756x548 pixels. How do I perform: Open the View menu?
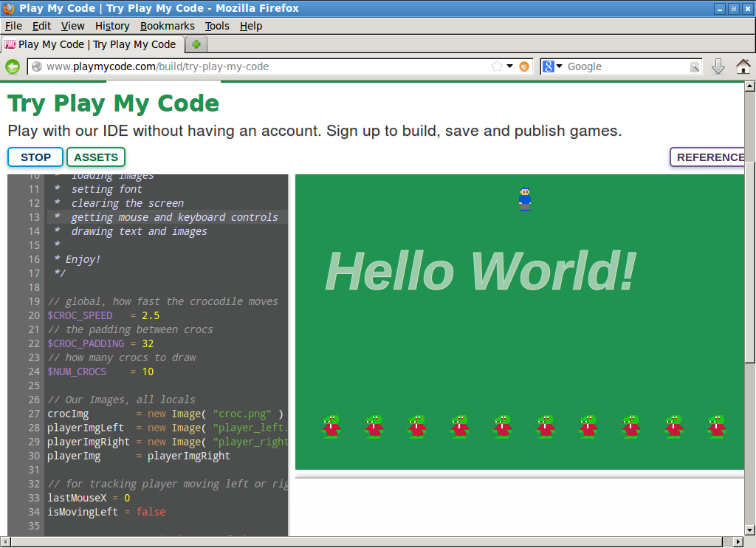click(x=73, y=26)
